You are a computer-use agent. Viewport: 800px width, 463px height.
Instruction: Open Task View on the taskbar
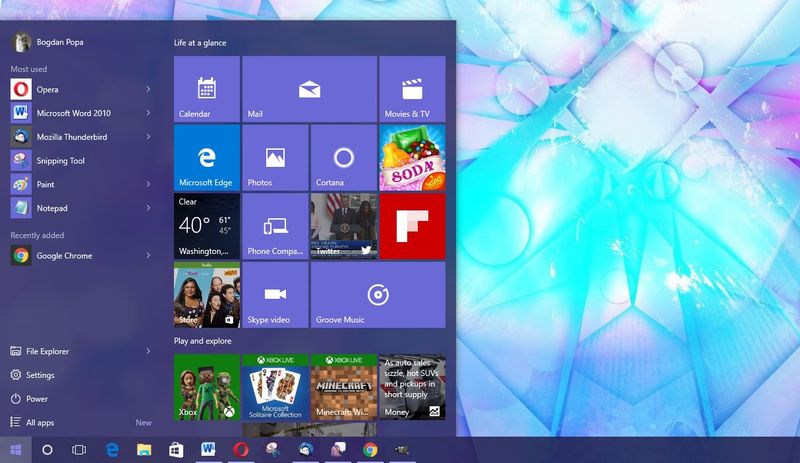pos(79,450)
